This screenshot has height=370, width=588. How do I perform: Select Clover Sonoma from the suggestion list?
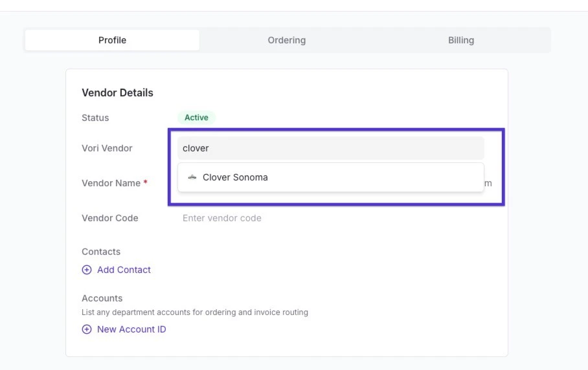pos(331,177)
